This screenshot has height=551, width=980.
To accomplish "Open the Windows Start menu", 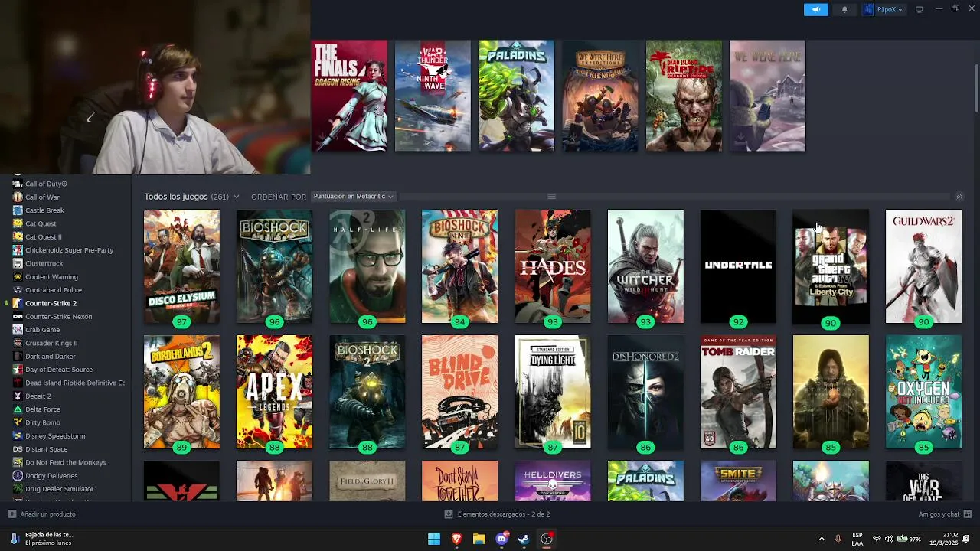I will click(434, 539).
